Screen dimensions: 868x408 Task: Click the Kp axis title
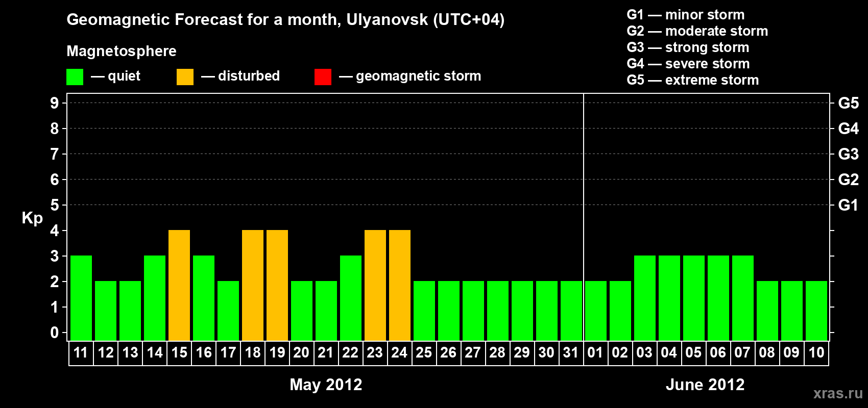[x=32, y=218]
